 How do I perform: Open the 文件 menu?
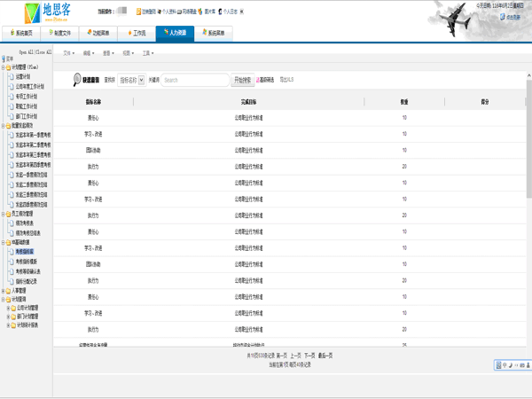[68, 53]
